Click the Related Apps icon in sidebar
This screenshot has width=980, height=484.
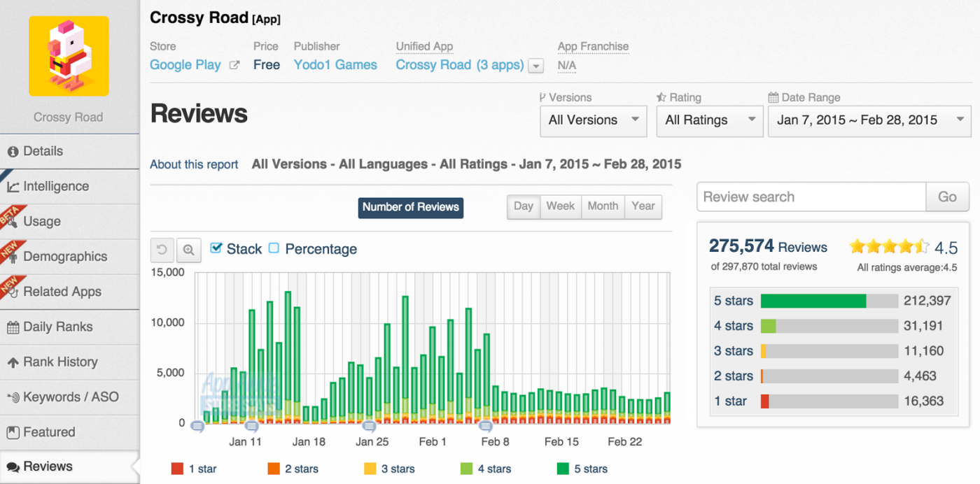(13, 292)
